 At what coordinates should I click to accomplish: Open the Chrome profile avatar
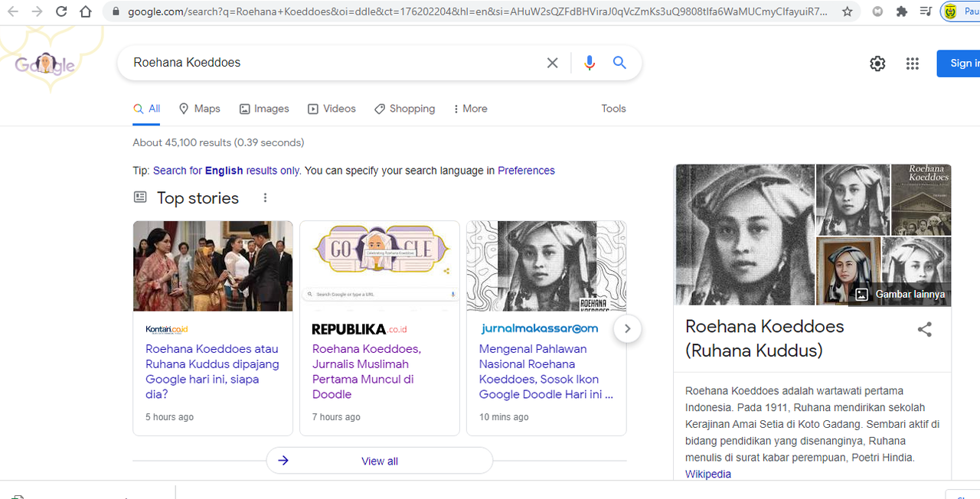[952, 11]
